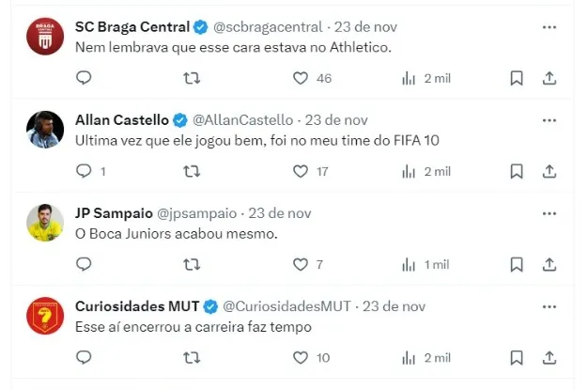Like the SC Braga Central tweet

pyautogui.click(x=301, y=78)
